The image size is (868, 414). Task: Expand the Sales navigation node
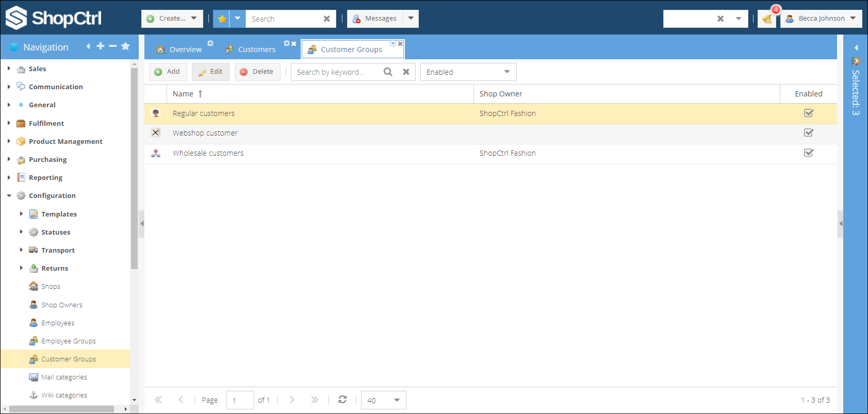click(9, 69)
